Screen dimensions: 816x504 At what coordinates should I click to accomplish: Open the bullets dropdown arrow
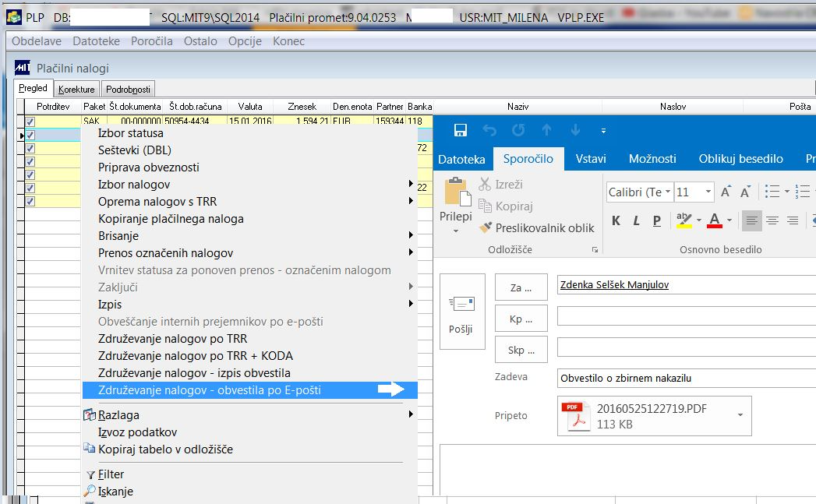[x=787, y=192]
